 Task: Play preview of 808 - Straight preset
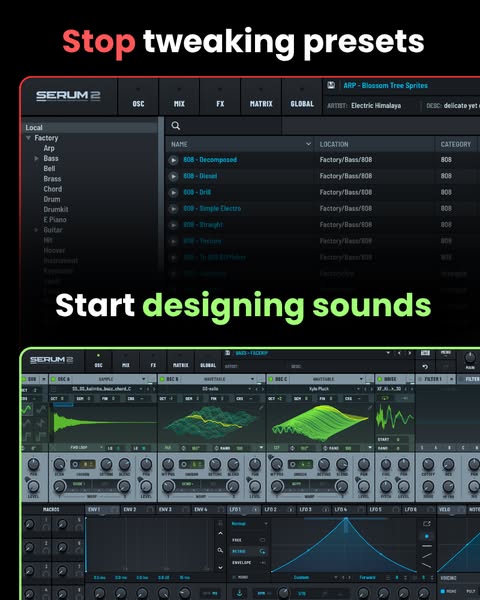point(173,225)
